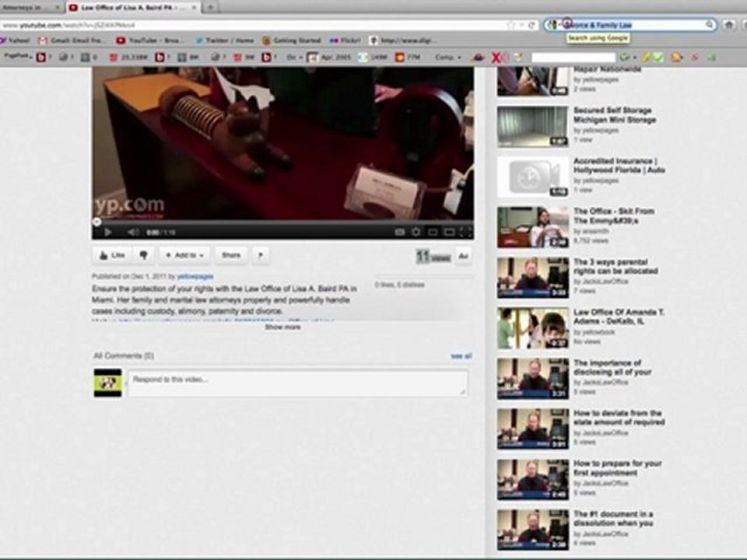Open the Comp. dropdown in SEO toolbar
The width and height of the screenshot is (747, 560).
pyautogui.click(x=448, y=57)
